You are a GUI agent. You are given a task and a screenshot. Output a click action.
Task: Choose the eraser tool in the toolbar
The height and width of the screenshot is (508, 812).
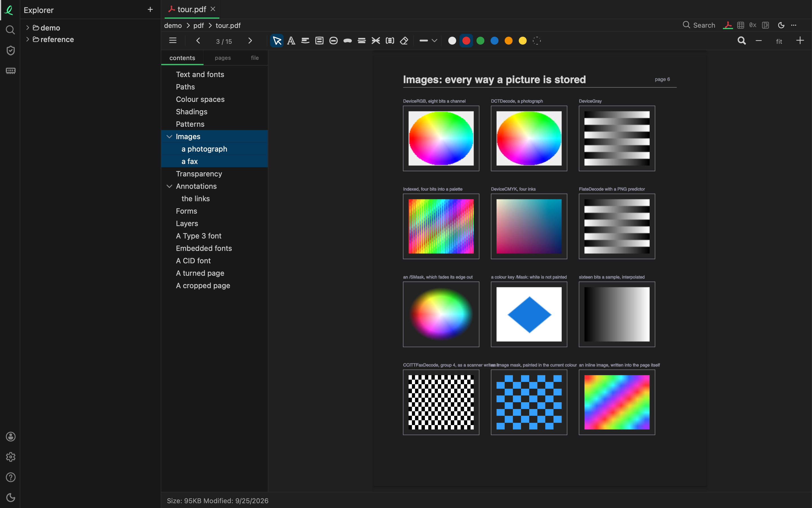tap(404, 41)
